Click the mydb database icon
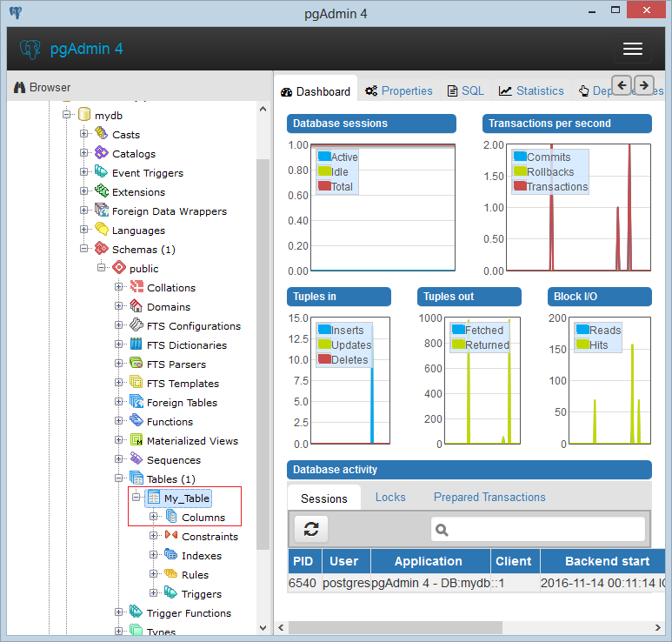 point(84,115)
